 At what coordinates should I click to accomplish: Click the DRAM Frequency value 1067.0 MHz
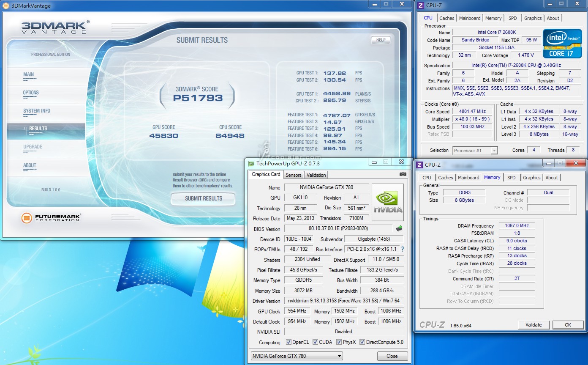click(517, 225)
